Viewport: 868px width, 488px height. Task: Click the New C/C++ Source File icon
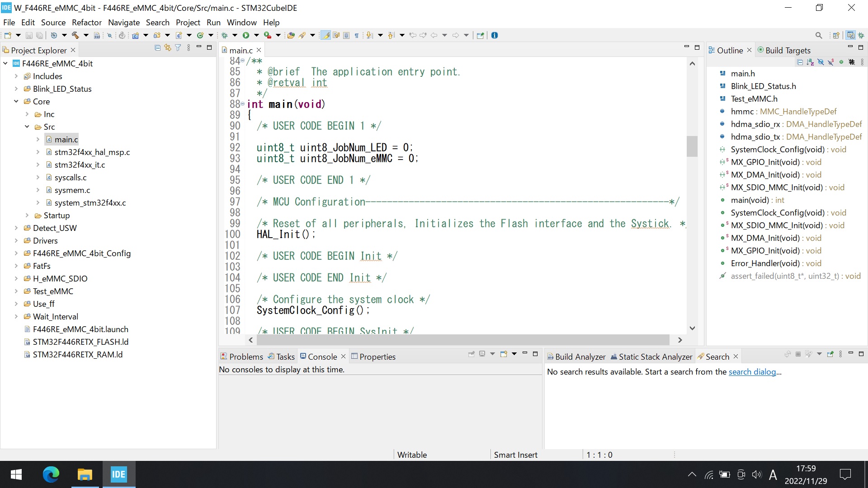coord(179,35)
